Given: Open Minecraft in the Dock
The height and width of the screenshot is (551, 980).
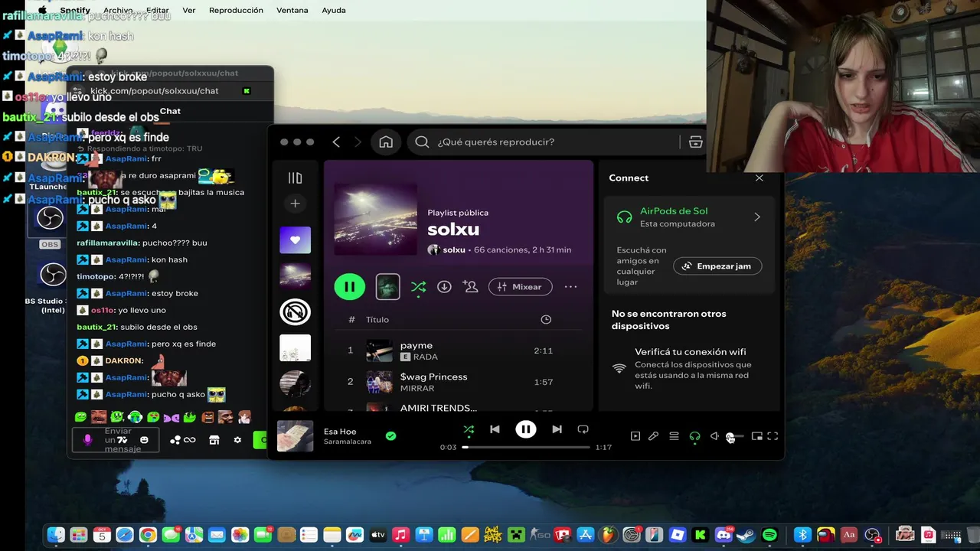Looking at the screenshot, I should [517, 535].
